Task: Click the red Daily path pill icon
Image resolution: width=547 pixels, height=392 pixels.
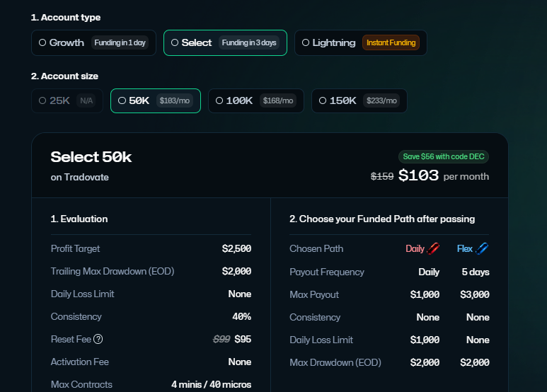Action: (433, 248)
